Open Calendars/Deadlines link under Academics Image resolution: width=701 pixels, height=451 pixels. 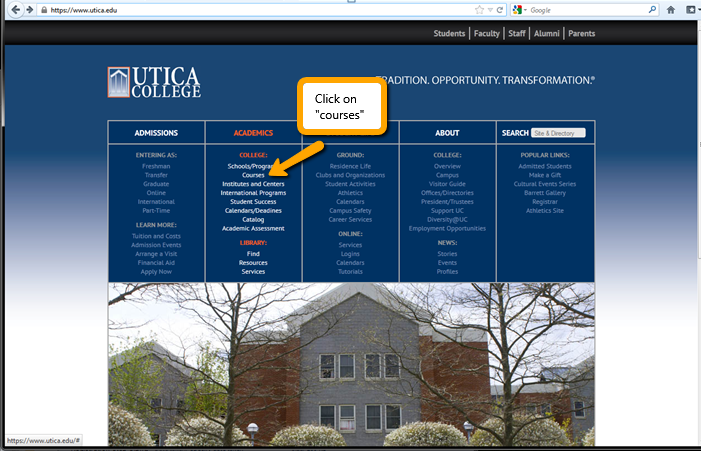pyautogui.click(x=253, y=211)
